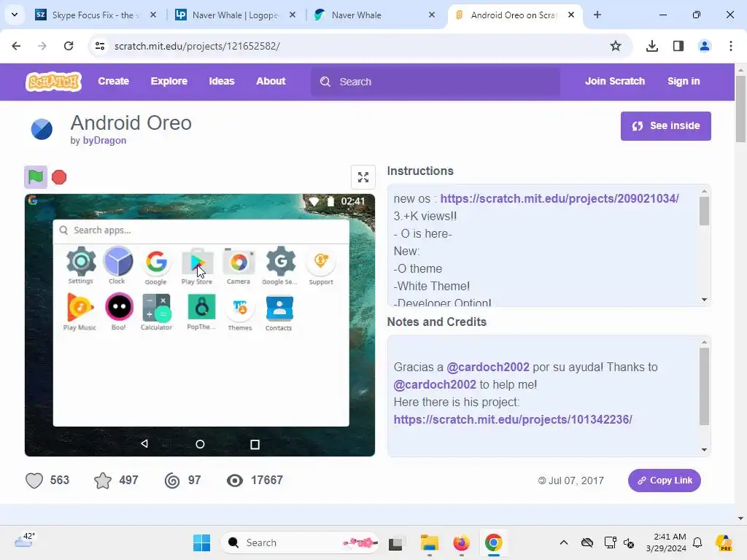Tap the Android back triangle button

click(144, 444)
